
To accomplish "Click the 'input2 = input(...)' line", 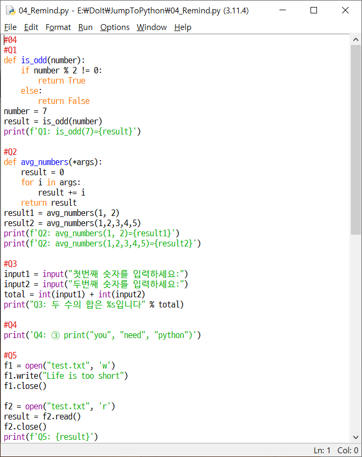I will 96,284.
